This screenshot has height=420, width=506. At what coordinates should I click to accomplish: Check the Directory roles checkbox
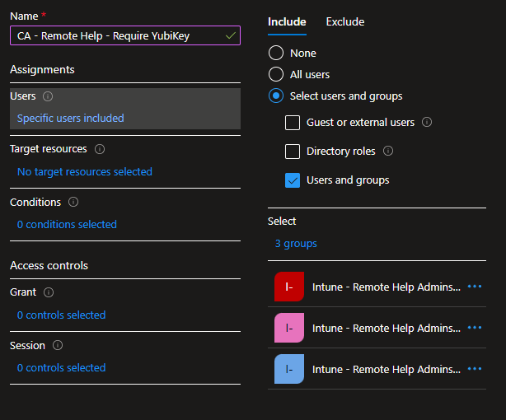293,152
